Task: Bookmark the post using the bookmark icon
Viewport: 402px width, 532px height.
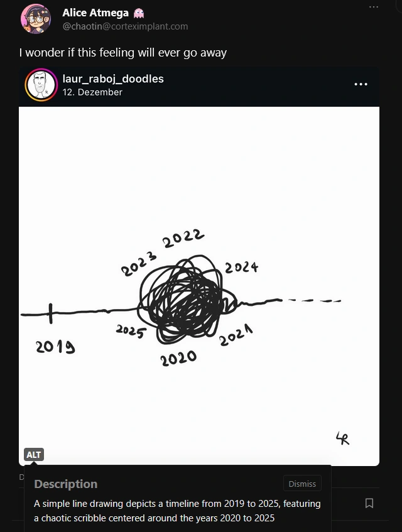Action: point(369,503)
